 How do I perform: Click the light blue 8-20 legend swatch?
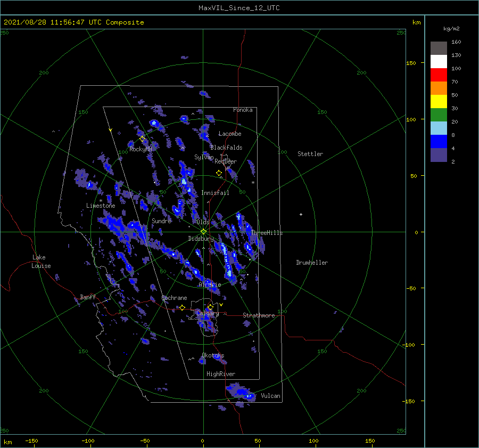[x=439, y=128]
